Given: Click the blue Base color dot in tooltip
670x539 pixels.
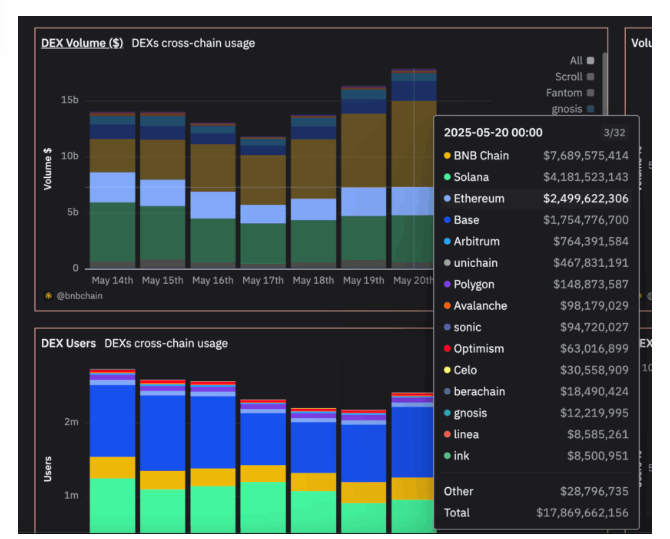Looking at the screenshot, I should 447,220.
